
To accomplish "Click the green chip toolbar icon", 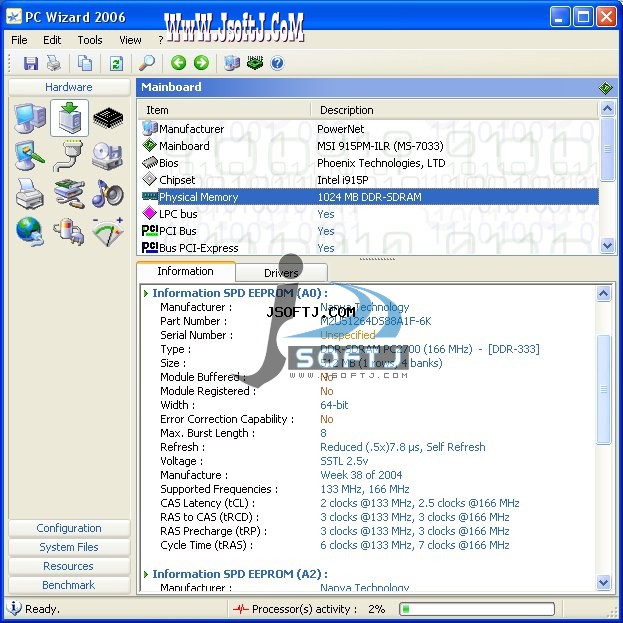I will [x=255, y=63].
